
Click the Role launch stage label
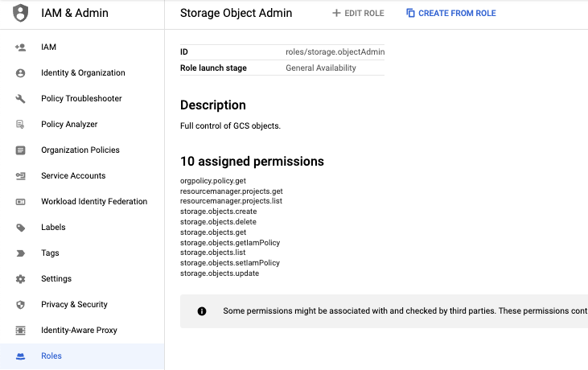[x=213, y=68]
